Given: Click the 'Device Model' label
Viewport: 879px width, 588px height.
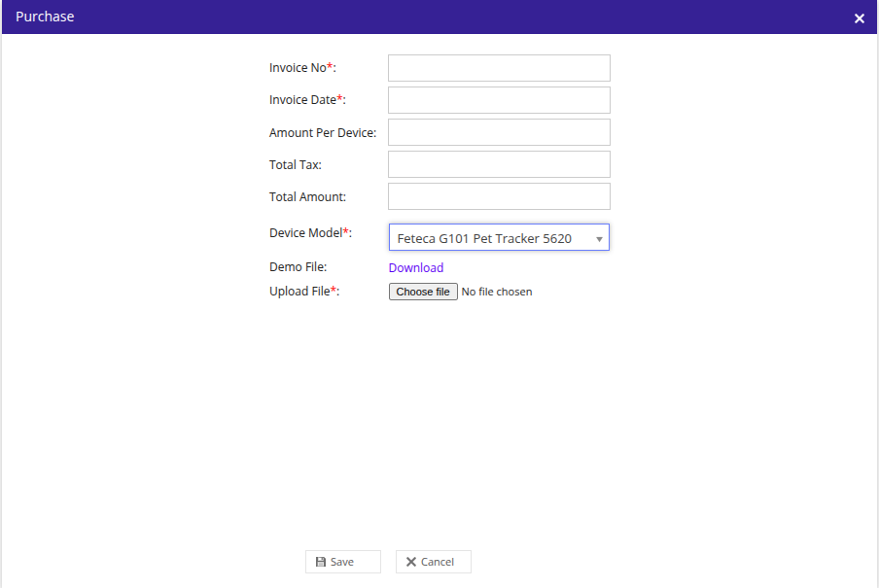Looking at the screenshot, I should 306,233.
